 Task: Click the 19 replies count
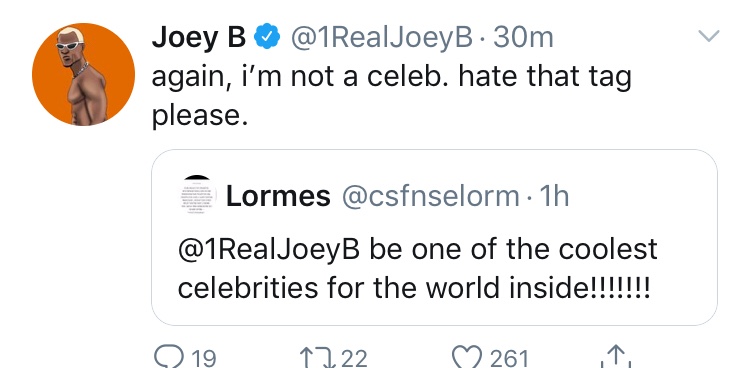pyautogui.click(x=203, y=358)
